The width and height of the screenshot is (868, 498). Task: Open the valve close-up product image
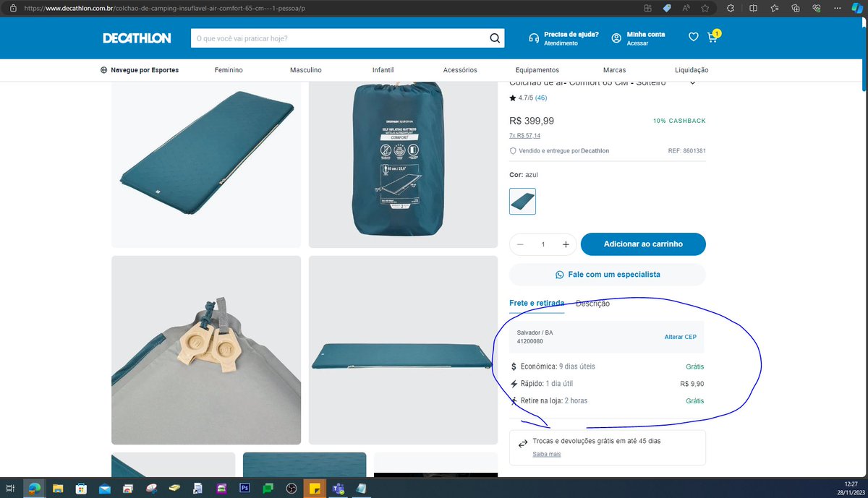tap(206, 350)
